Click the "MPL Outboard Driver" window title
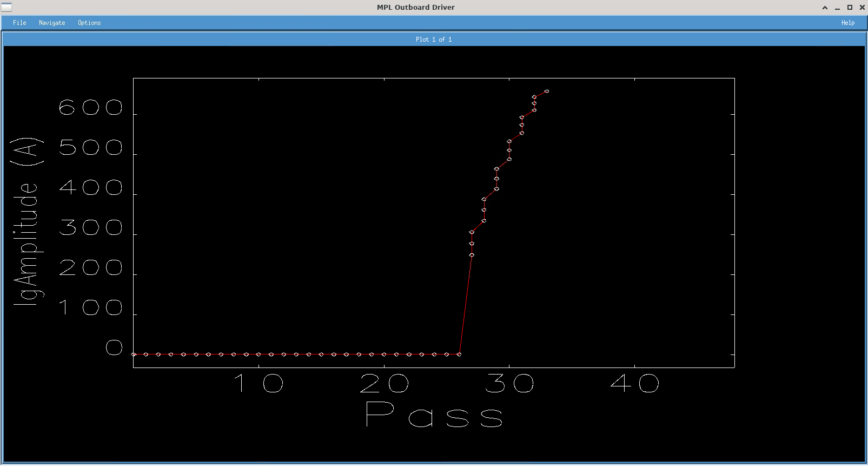 click(415, 8)
